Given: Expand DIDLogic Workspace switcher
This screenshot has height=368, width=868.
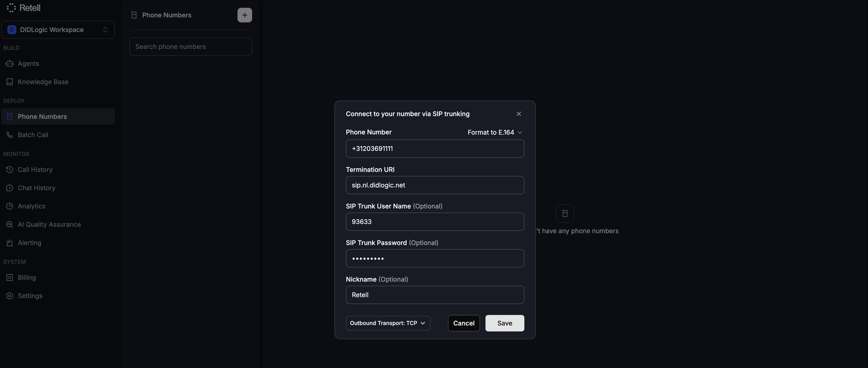Looking at the screenshot, I should 58,30.
